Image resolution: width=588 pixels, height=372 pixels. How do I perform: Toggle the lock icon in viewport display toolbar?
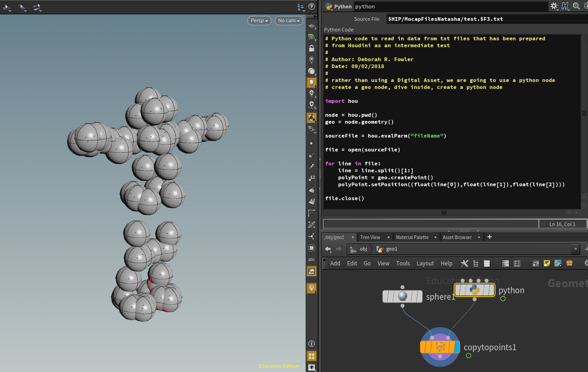pos(312,48)
